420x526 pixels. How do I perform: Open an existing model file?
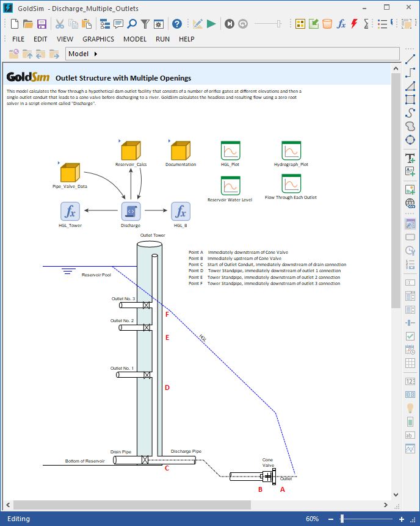pyautogui.click(x=28, y=24)
